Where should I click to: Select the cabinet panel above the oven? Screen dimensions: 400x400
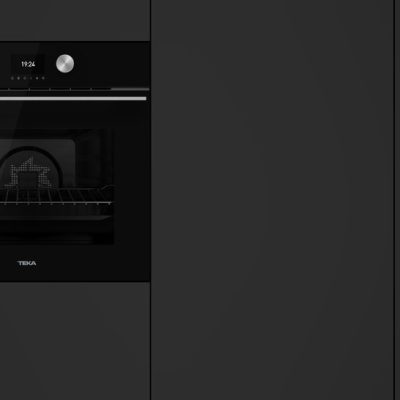point(75,20)
